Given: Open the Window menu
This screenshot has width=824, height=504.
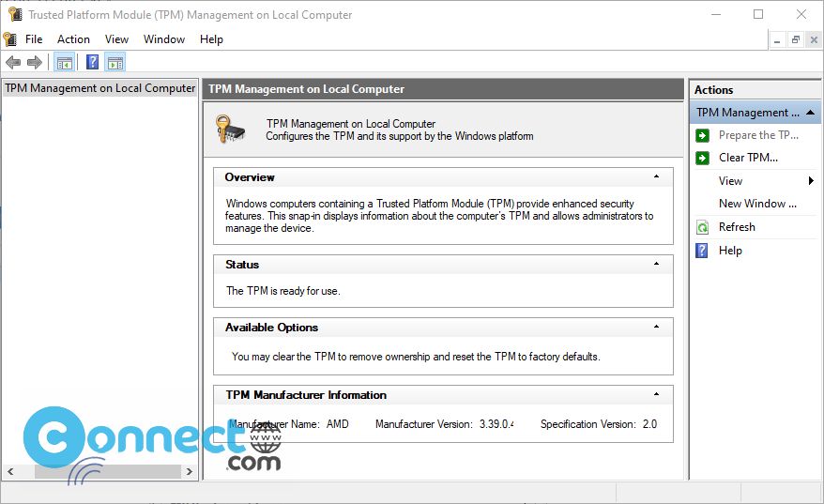Looking at the screenshot, I should point(164,39).
